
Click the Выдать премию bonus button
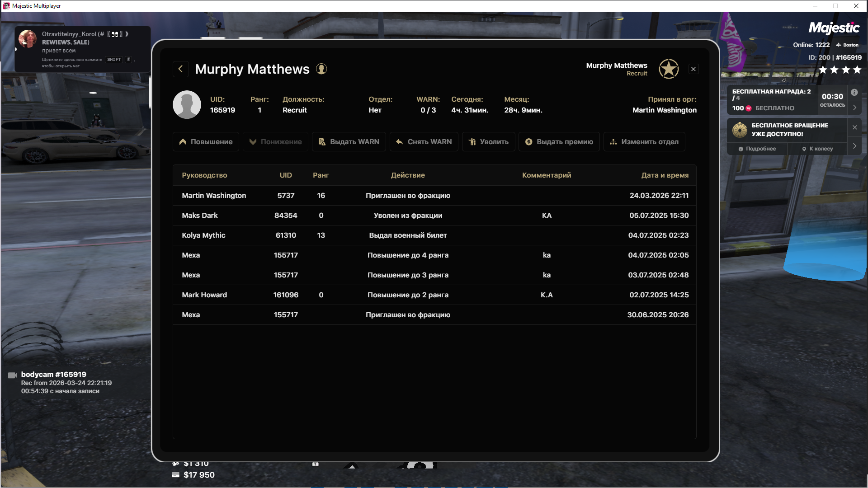(559, 142)
